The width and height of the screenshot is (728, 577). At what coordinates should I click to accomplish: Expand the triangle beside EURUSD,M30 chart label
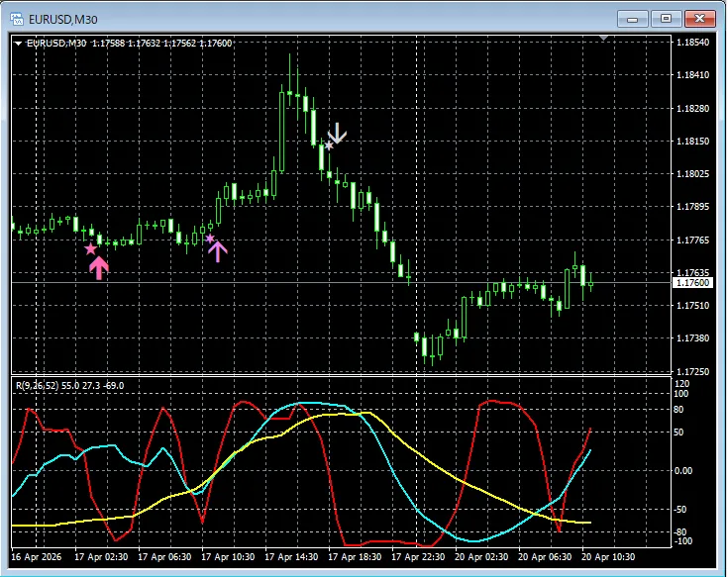[x=18, y=43]
